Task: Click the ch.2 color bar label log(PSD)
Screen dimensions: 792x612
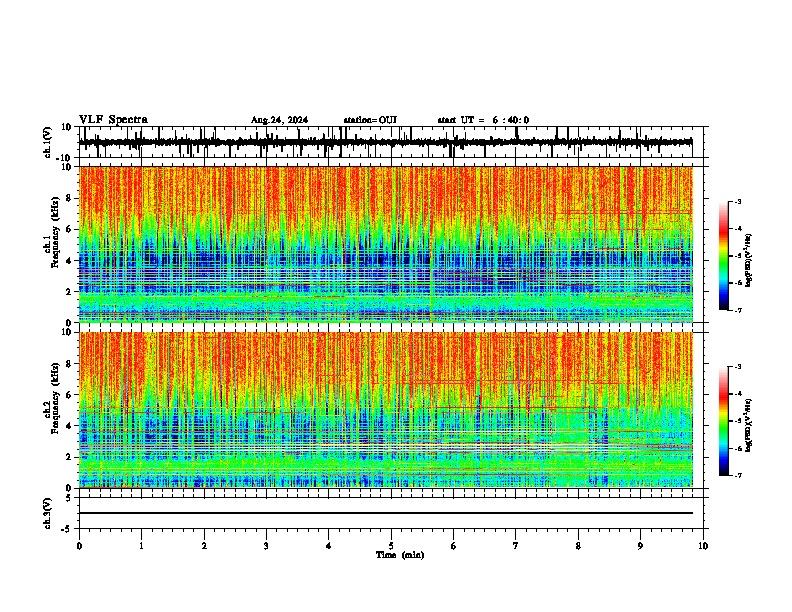Action: click(749, 425)
